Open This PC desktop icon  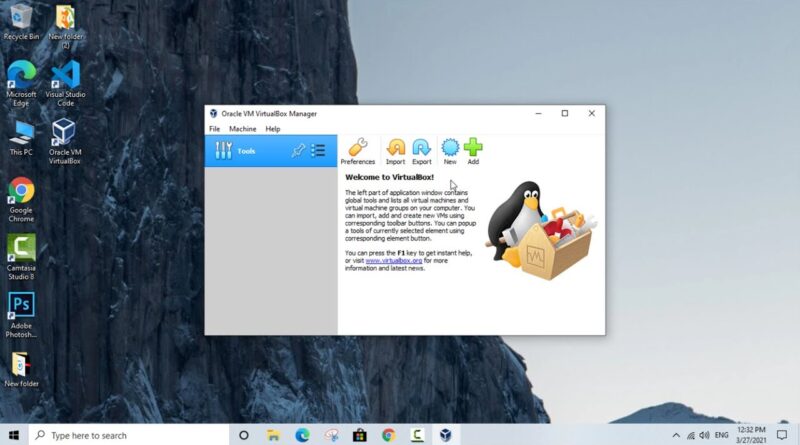21,138
